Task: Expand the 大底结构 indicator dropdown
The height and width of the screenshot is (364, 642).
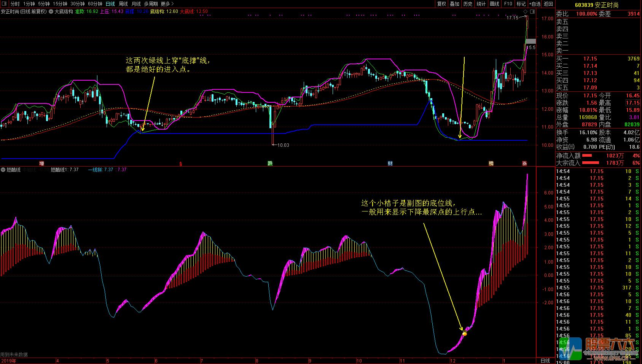Action: (51, 11)
